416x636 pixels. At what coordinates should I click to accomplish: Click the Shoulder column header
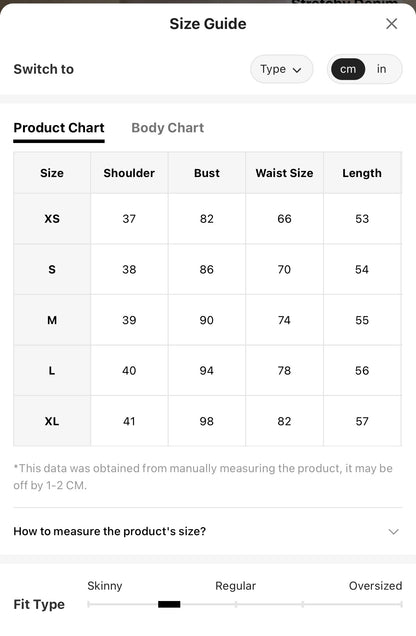129,173
